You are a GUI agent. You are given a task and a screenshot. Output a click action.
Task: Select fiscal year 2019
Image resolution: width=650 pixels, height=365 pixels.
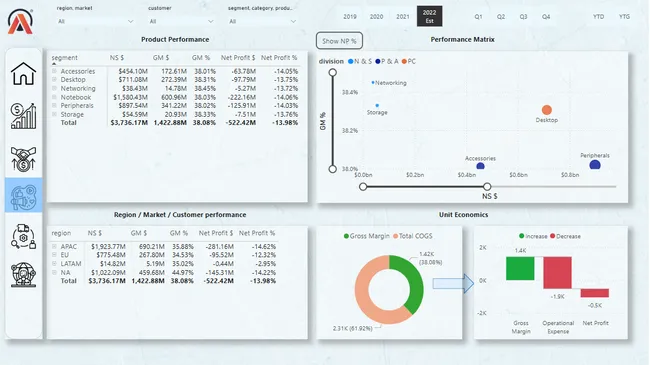350,17
